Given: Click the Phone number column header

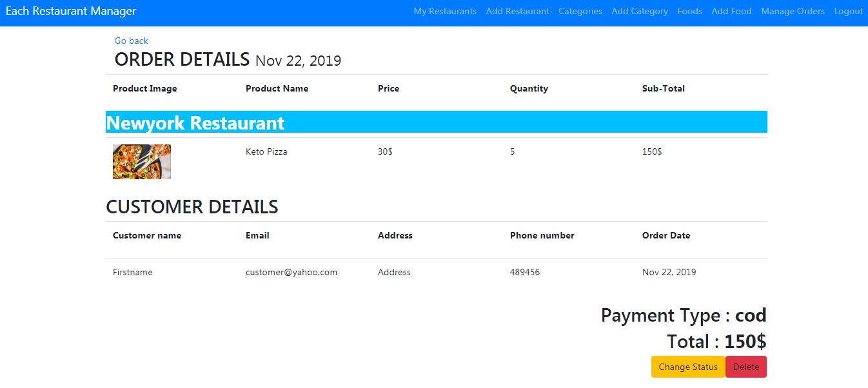Looking at the screenshot, I should pyautogui.click(x=542, y=235).
